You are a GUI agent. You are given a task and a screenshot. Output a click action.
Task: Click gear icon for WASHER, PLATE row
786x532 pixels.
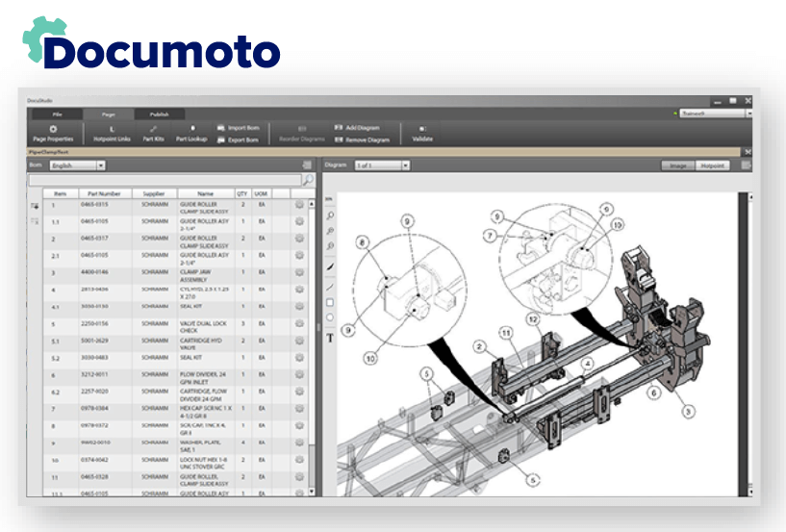(x=299, y=443)
